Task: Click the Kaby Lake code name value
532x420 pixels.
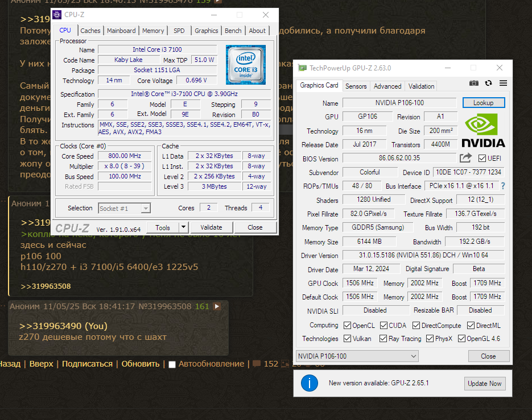Action: (x=128, y=60)
